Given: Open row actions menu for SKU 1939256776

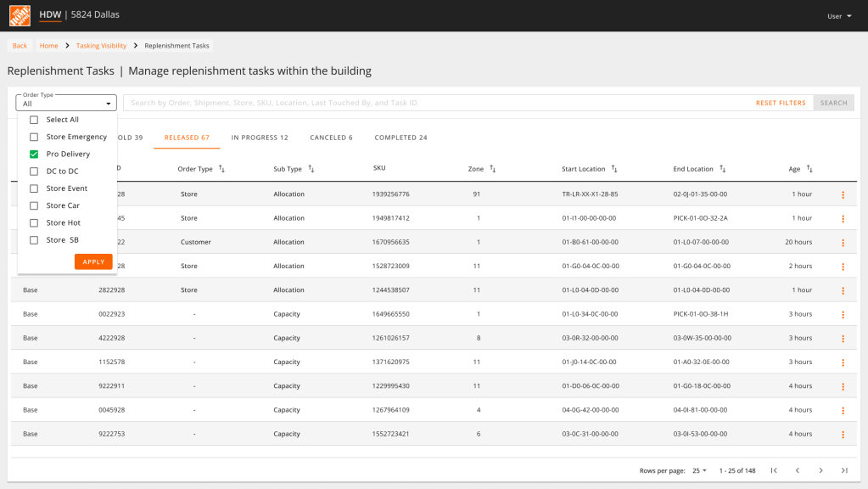Looking at the screenshot, I should pyautogui.click(x=843, y=194).
